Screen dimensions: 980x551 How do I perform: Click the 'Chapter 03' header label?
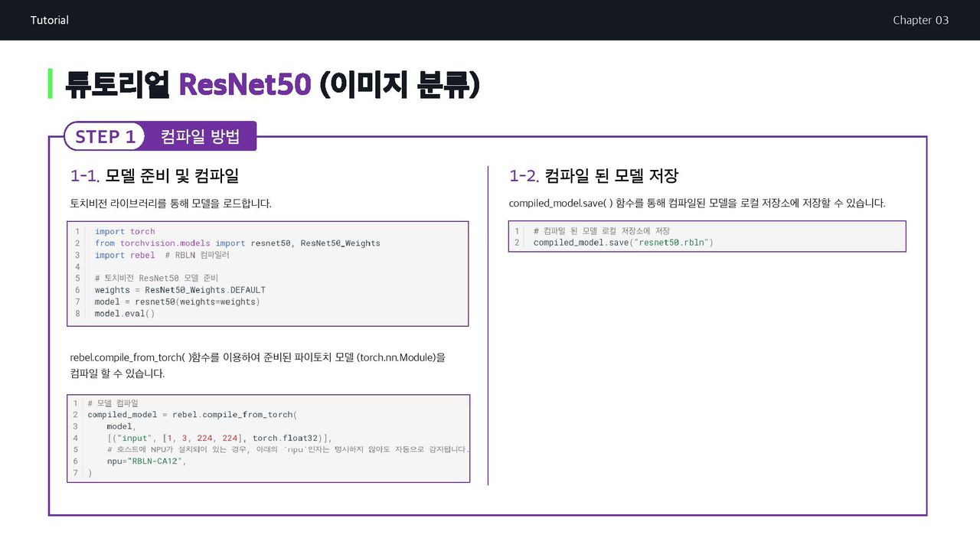click(920, 20)
